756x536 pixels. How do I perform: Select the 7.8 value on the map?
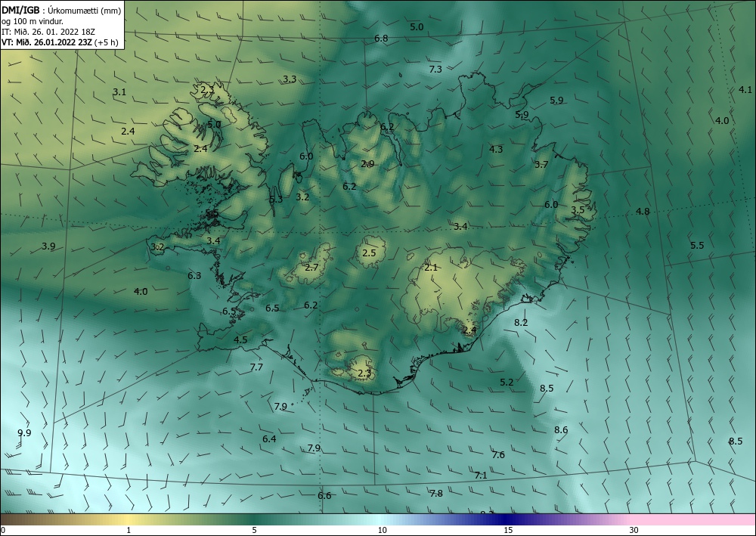[436, 493]
